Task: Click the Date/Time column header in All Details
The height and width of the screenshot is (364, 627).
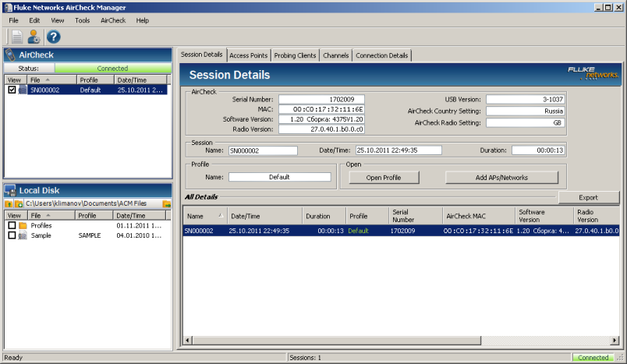Action: point(264,216)
